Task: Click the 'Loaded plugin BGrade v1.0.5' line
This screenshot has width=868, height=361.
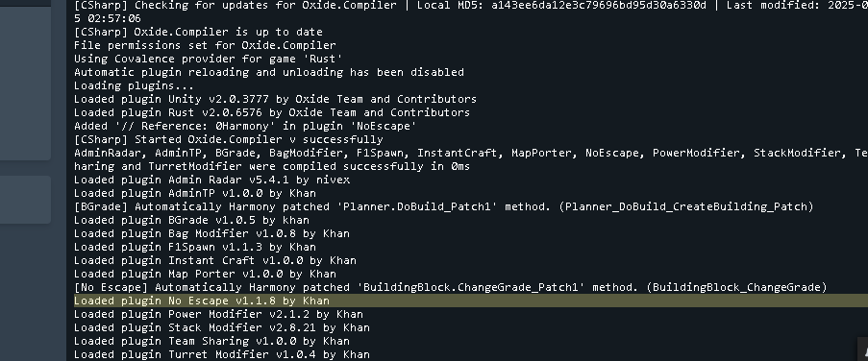Action: 191,220
